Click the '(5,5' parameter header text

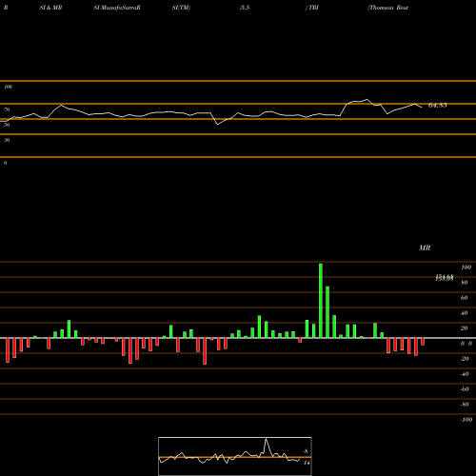pyautogui.click(x=245, y=8)
